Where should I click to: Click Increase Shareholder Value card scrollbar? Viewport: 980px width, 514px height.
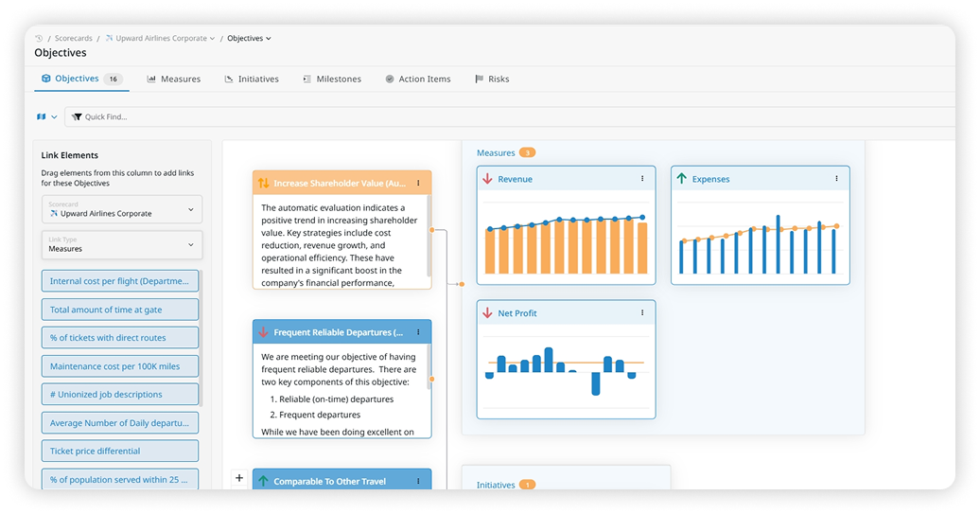coord(429,236)
